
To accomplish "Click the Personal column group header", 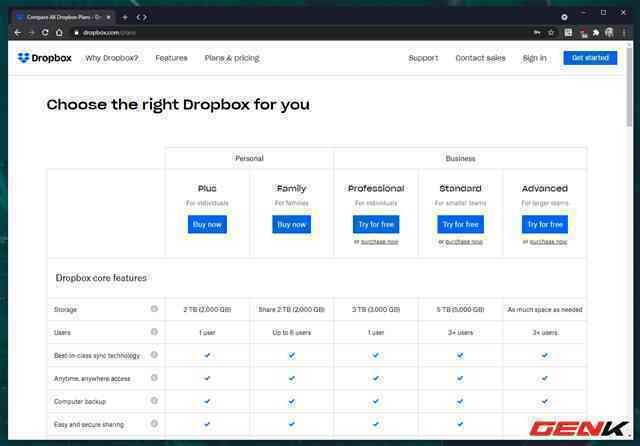I will (x=249, y=158).
